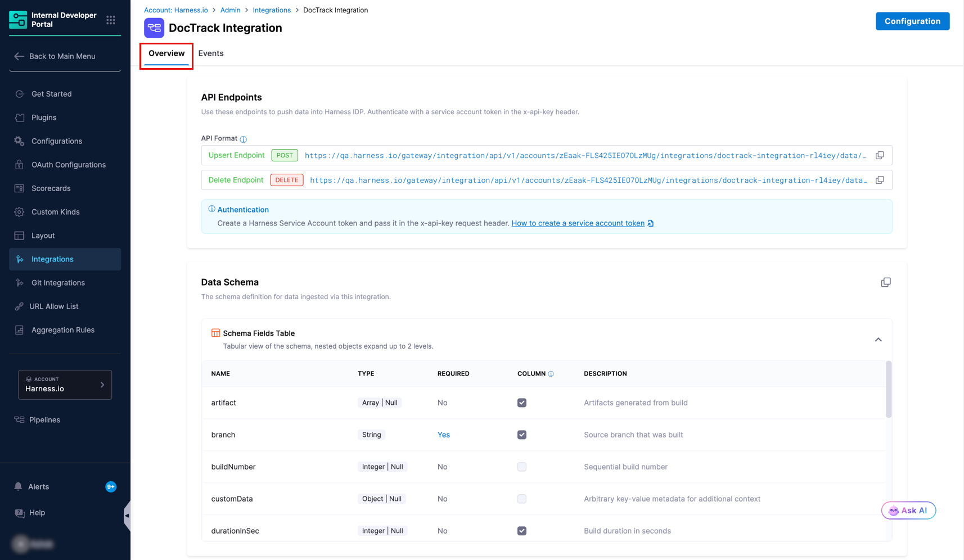The width and height of the screenshot is (964, 560).
Task: Go Back to Main Menu
Action: pyautogui.click(x=62, y=56)
